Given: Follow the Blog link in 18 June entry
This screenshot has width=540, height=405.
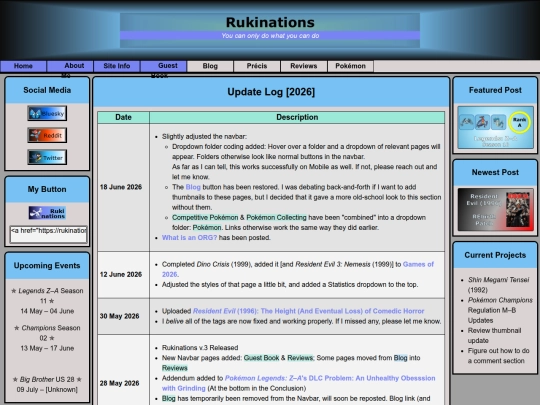Looking at the screenshot, I should (x=193, y=187).
